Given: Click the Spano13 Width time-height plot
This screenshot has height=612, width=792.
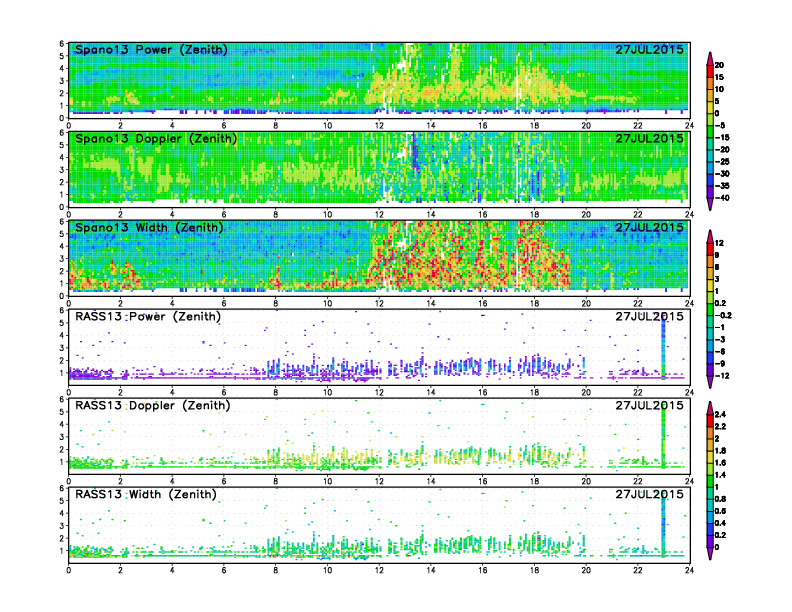Looking at the screenshot, I should point(379,258).
